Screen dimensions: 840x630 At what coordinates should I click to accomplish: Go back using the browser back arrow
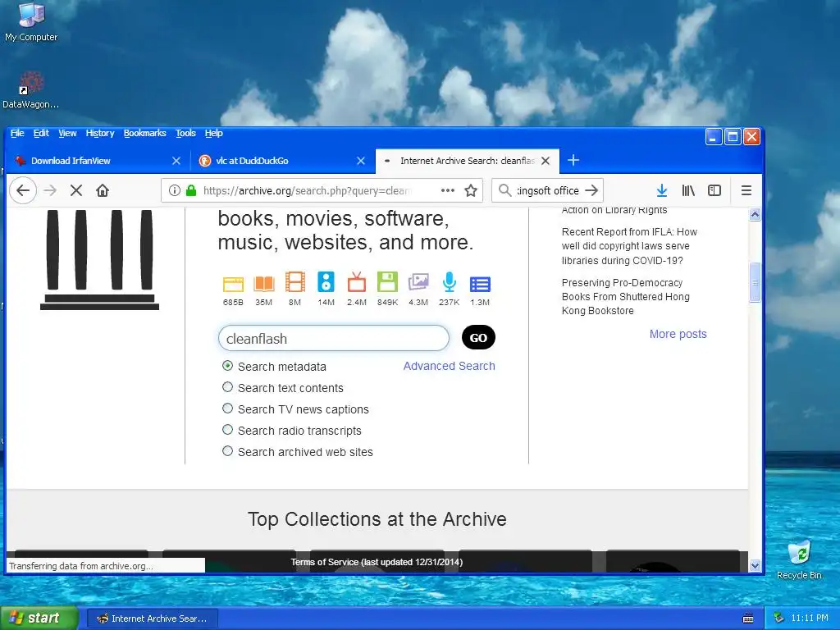(23, 190)
